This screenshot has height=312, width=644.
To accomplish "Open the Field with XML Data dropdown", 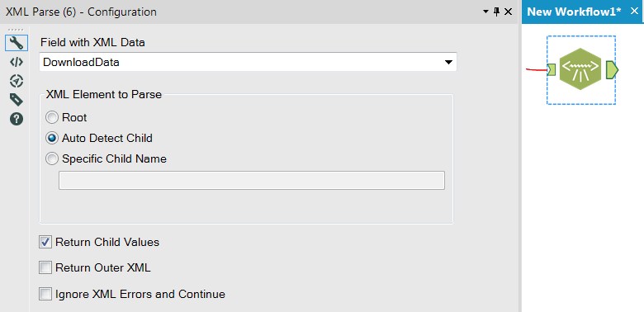I will [248, 63].
